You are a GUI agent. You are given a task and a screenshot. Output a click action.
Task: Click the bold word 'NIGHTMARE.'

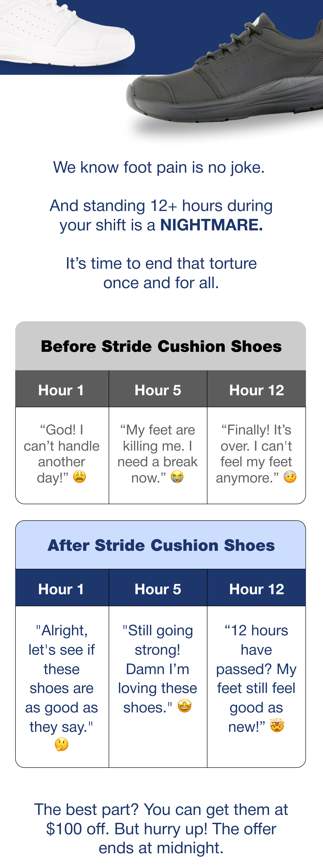(212, 225)
